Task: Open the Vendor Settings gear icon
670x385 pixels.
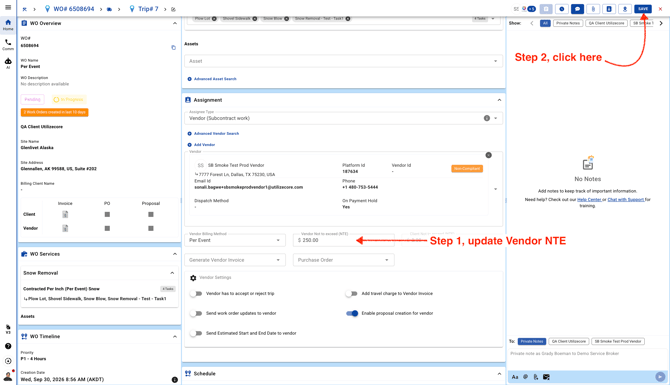Action: pyautogui.click(x=193, y=278)
